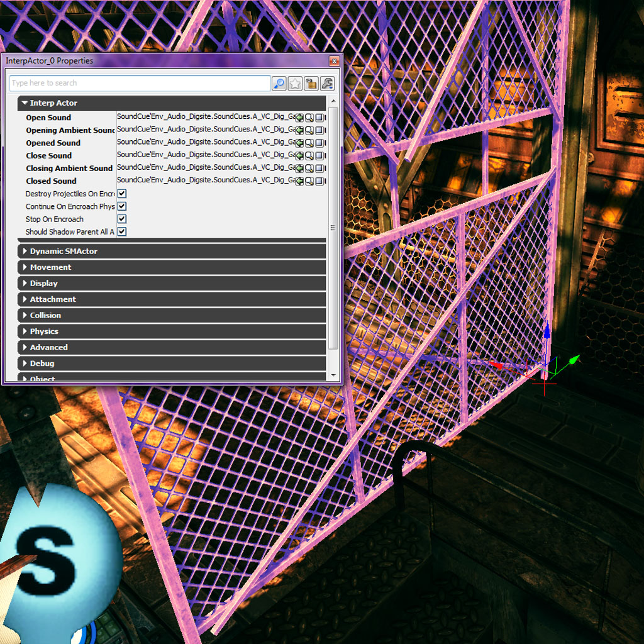
Task: Use selected asset for Opening Ambient Sound
Action: coord(299,130)
